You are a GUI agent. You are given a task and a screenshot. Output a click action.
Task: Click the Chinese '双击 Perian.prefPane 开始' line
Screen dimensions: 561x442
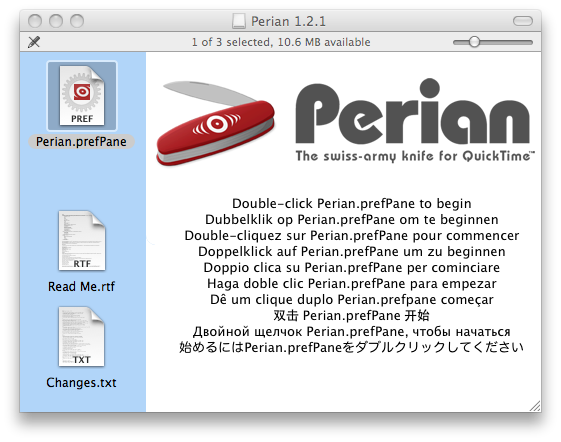coord(351,315)
